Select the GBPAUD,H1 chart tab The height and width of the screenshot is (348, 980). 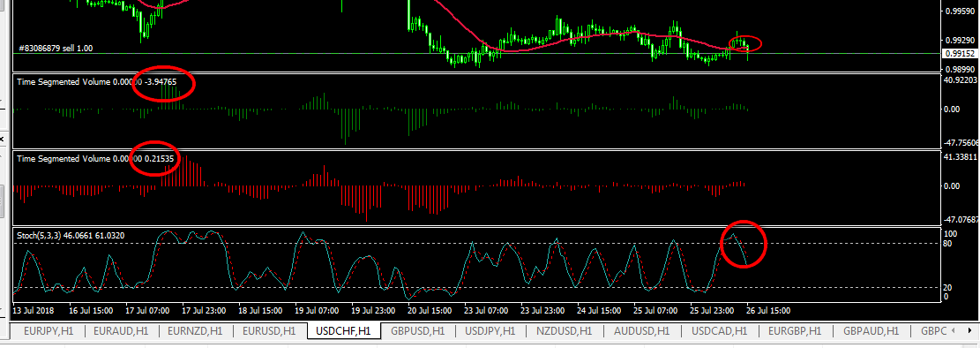point(871,330)
